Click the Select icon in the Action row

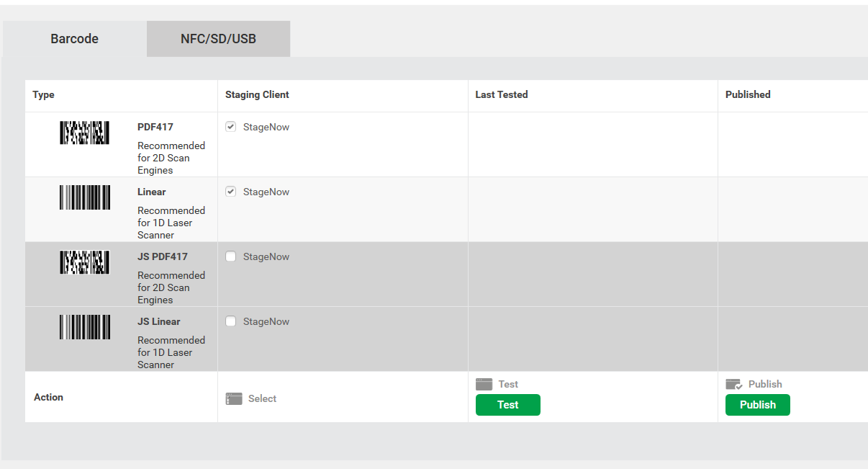coord(233,398)
